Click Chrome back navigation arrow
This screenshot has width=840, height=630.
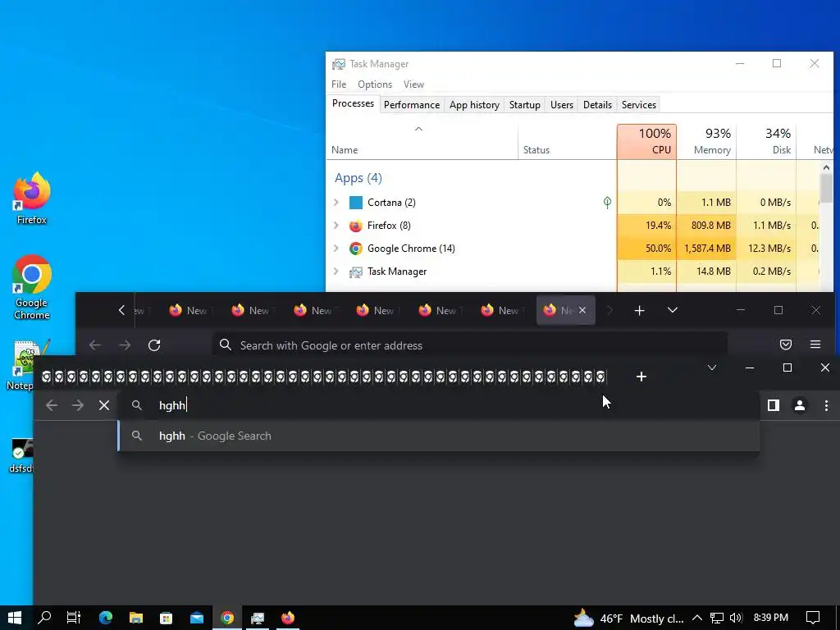52,405
